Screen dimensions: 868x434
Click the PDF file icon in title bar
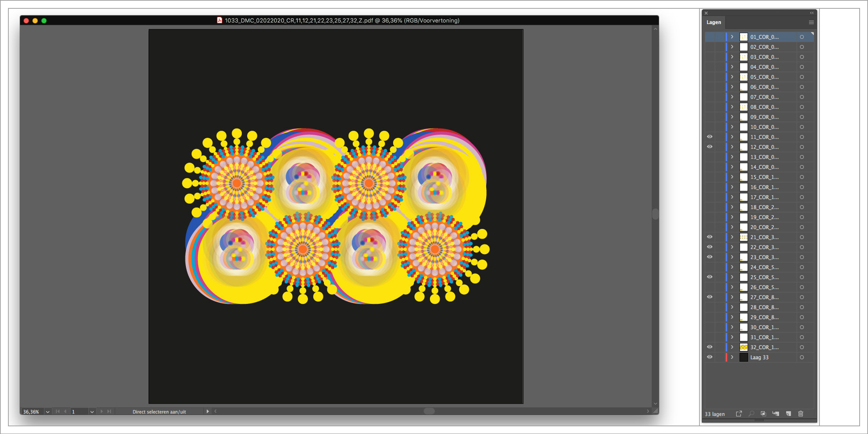click(219, 20)
